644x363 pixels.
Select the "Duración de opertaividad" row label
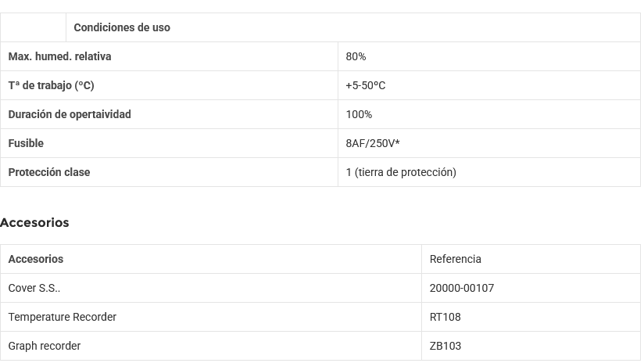pos(70,114)
